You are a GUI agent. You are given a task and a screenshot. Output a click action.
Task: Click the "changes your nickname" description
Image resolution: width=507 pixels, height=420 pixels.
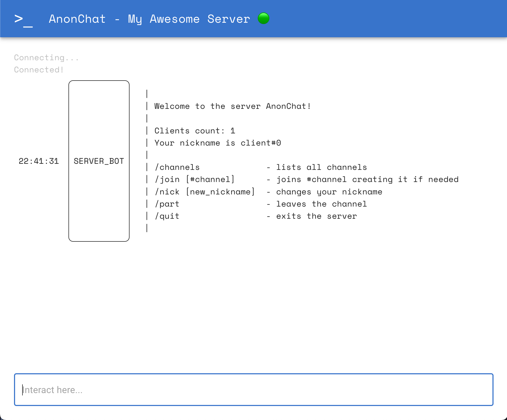pos(329,192)
